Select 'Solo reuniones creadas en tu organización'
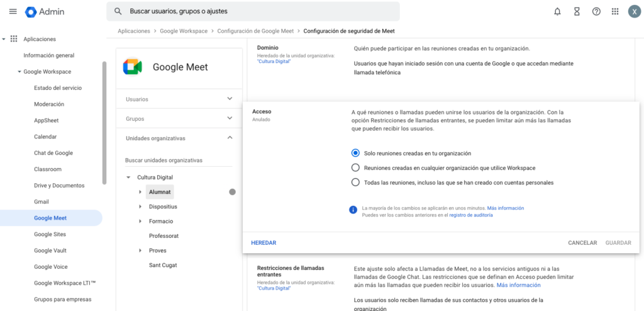Viewport: 644px width, 311px height. (355, 153)
